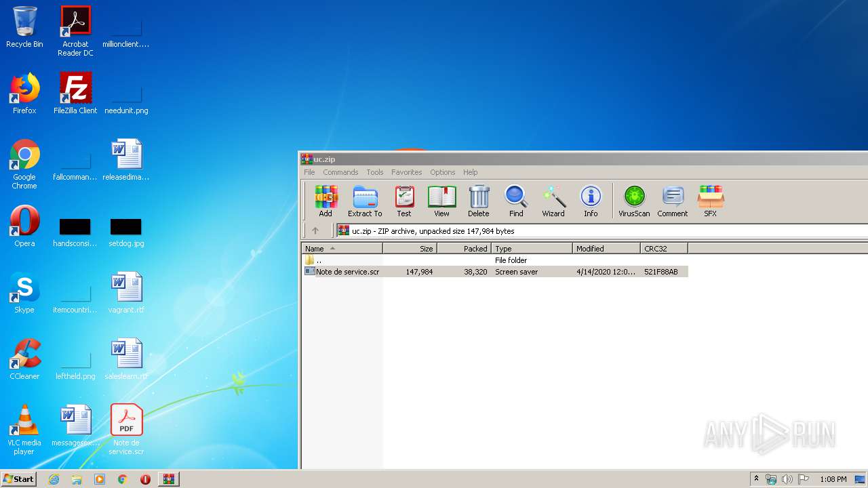Click the volume speaker tray icon
This screenshot has width=868, height=488.
787,479
